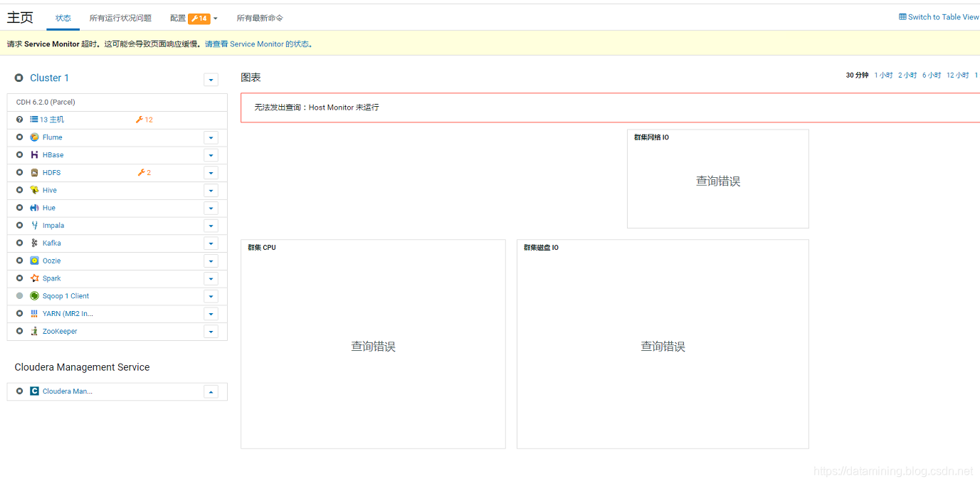The width and height of the screenshot is (980, 484).
Task: Click the ZooKeeper service icon
Action: click(x=34, y=332)
